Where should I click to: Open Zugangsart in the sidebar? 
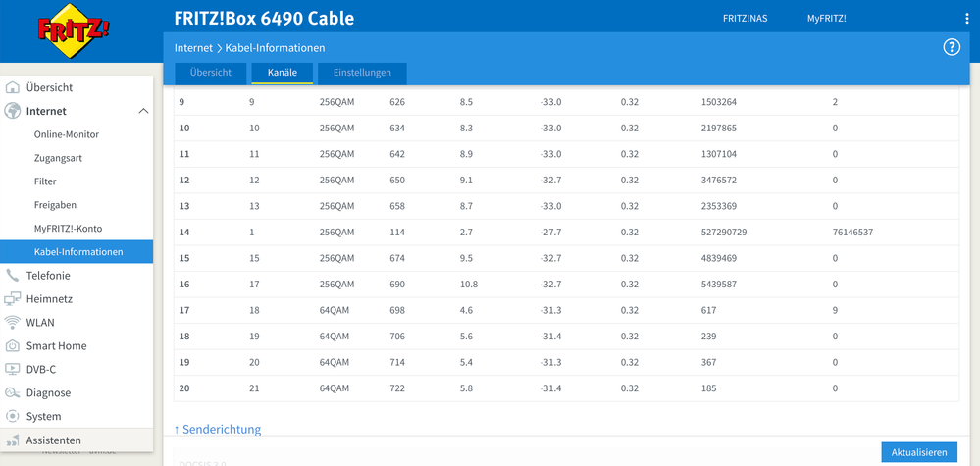[x=58, y=158]
